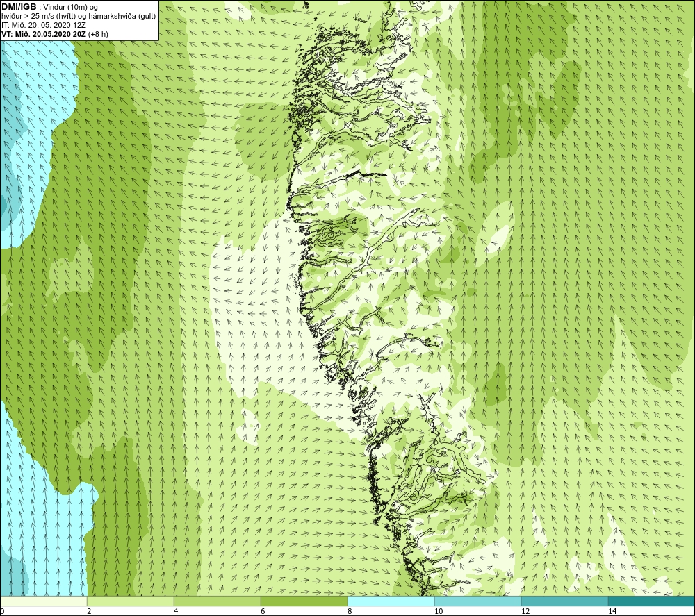The width and height of the screenshot is (695, 616).
Task: Click the legend value 0
Action: [2, 611]
